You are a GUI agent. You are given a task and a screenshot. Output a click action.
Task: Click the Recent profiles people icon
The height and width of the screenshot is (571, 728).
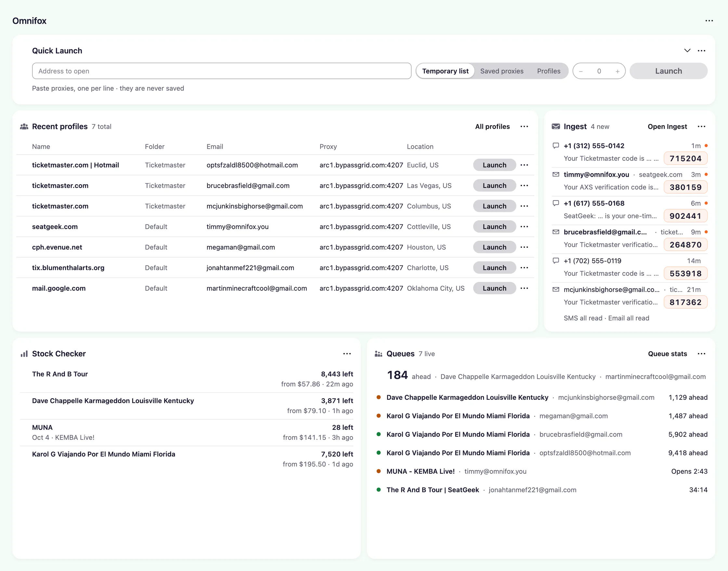point(24,127)
